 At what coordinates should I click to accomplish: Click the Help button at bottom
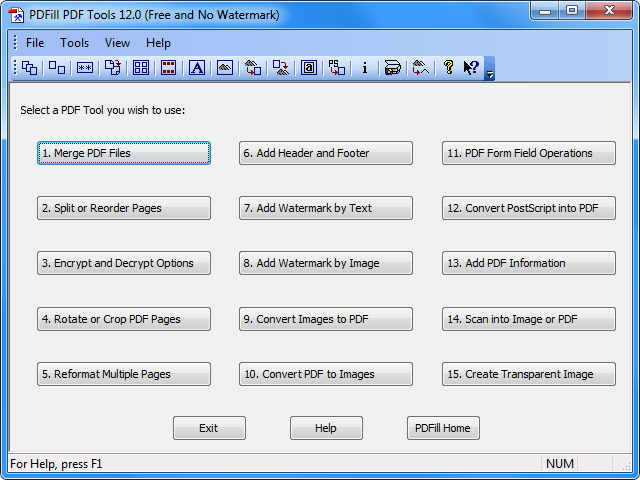(326, 428)
